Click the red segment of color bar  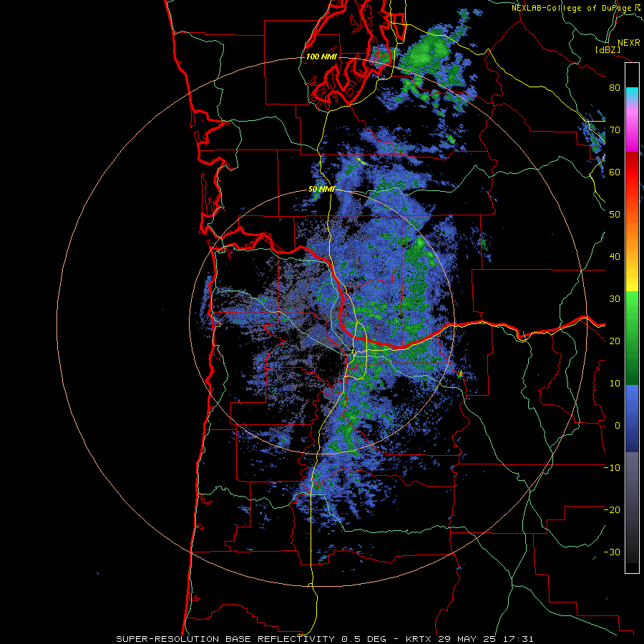click(x=632, y=172)
